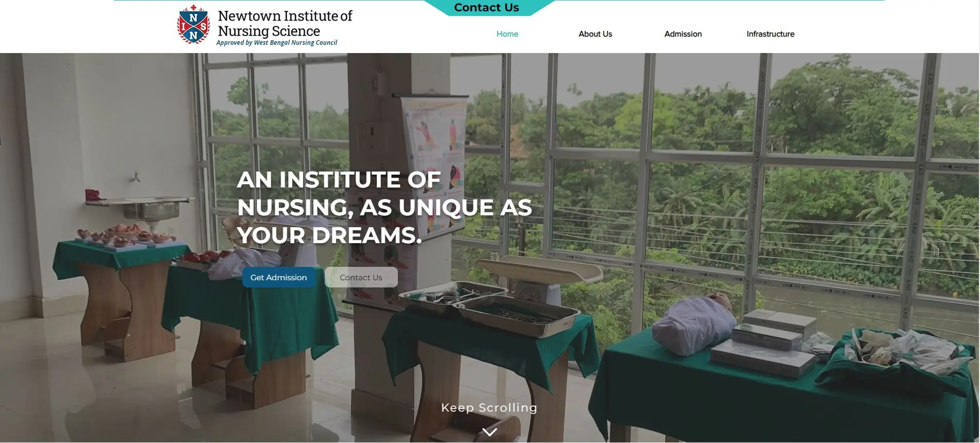Screen dimensions: 980x443
Task: Click the red cross atop the logo
Action: [x=194, y=7]
